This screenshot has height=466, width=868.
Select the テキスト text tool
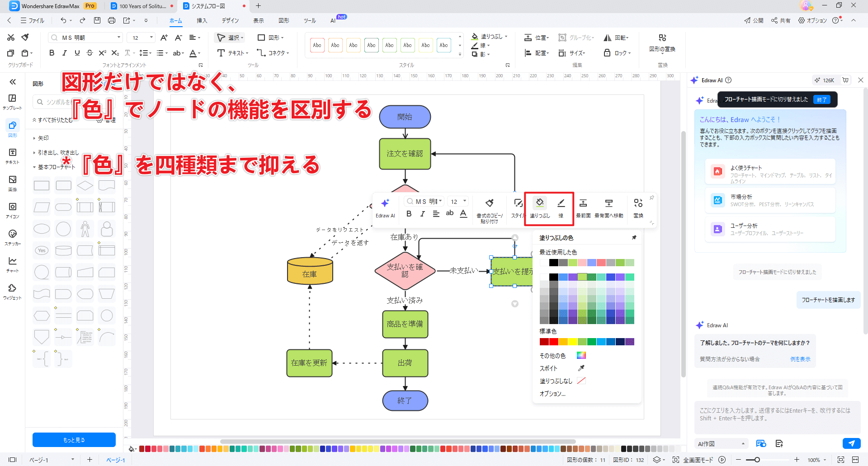(x=232, y=53)
